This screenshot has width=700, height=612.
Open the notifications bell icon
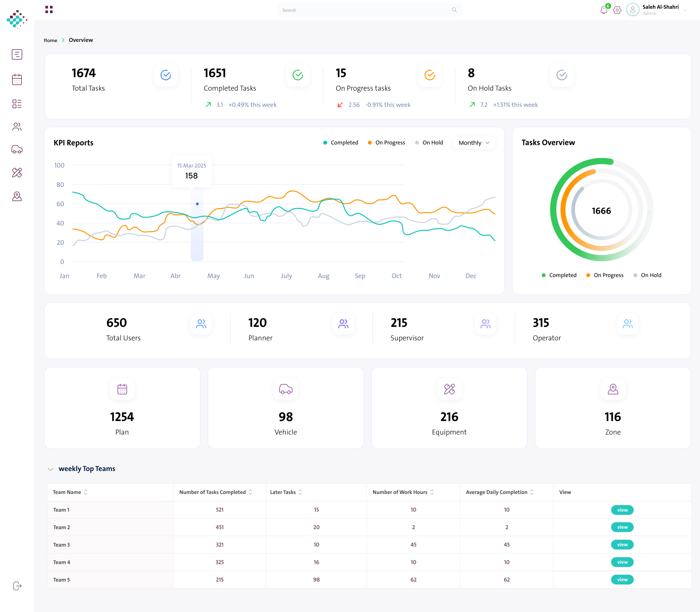coord(604,10)
